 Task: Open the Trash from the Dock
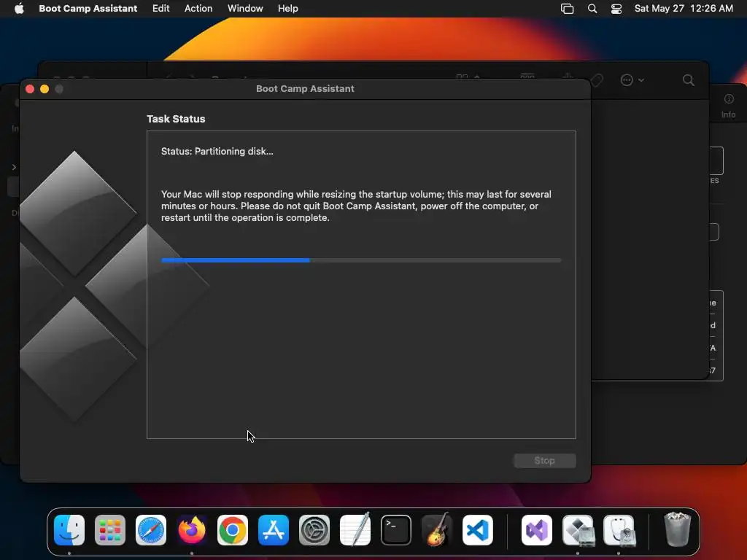[x=677, y=529]
